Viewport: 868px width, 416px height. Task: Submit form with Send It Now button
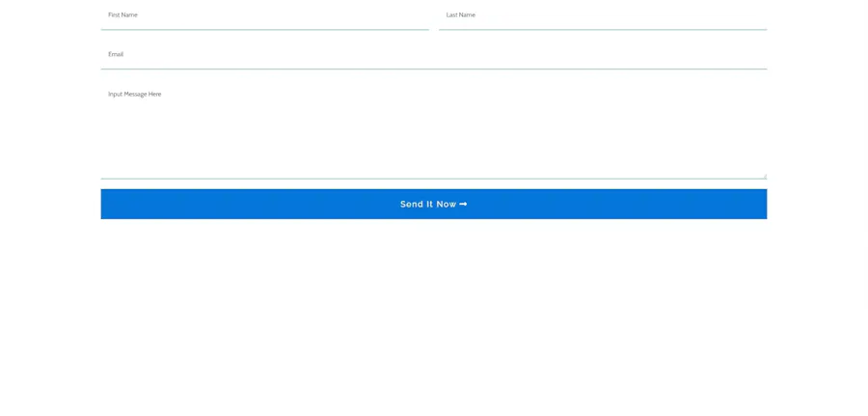(x=434, y=204)
